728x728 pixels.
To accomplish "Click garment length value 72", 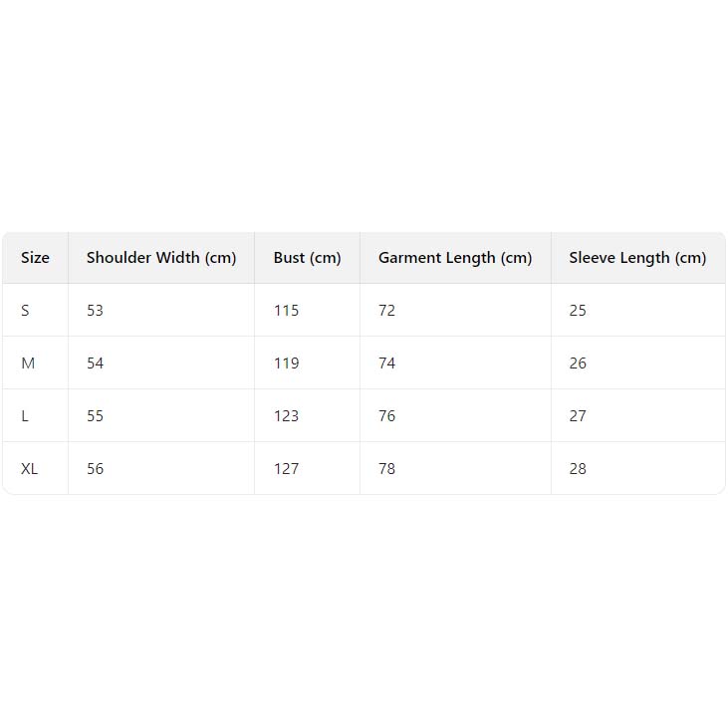I will point(386,311).
